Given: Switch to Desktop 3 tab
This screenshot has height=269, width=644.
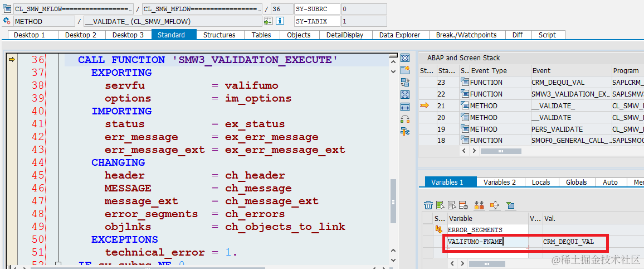Looking at the screenshot, I should (x=128, y=35).
